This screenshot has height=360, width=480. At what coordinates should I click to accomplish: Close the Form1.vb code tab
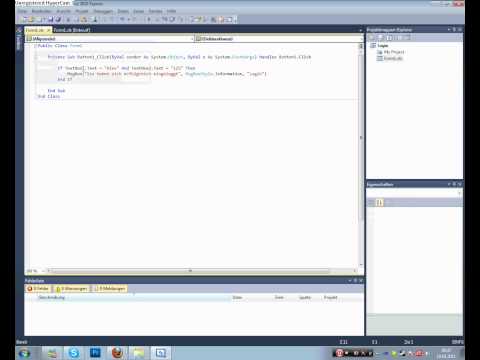[x=49, y=30]
